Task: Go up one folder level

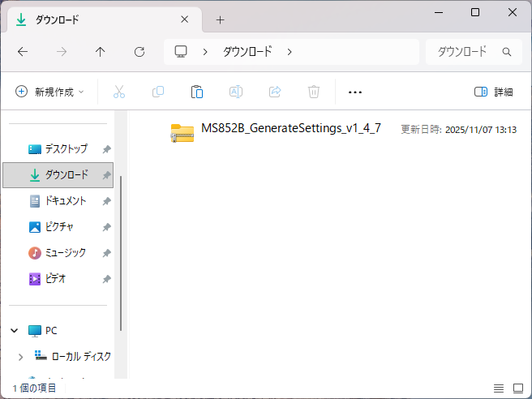Action: click(x=101, y=52)
